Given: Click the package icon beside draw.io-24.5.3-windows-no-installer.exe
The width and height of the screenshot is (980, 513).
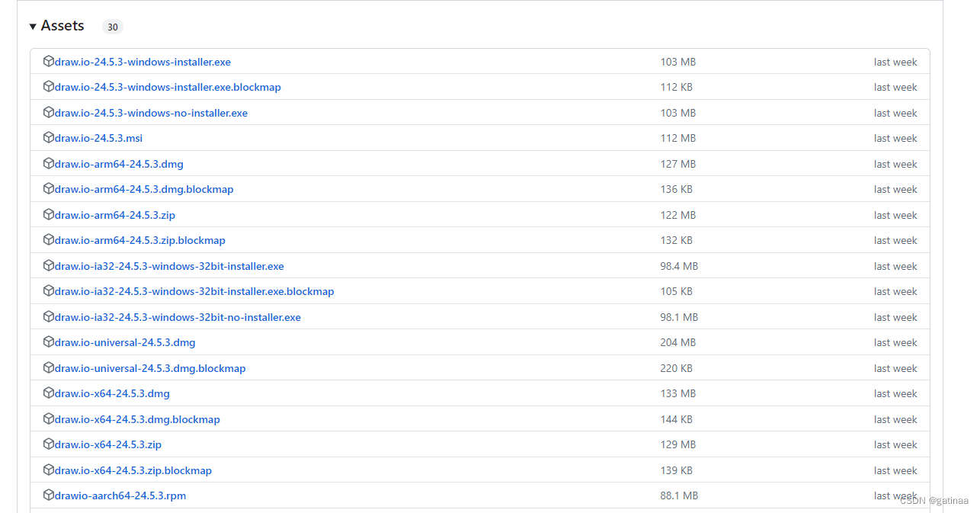Looking at the screenshot, I should [x=49, y=113].
